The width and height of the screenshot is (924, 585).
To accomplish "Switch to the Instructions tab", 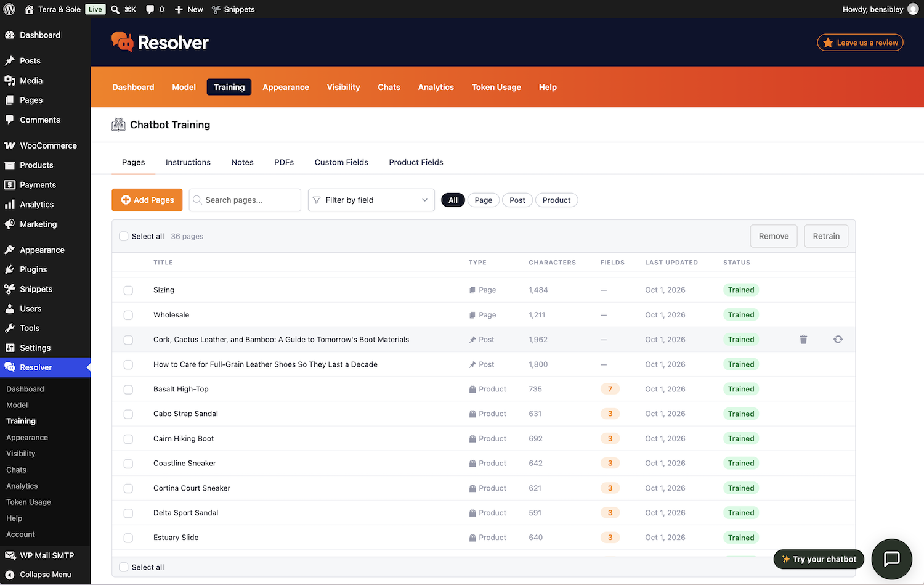I will coord(188,162).
